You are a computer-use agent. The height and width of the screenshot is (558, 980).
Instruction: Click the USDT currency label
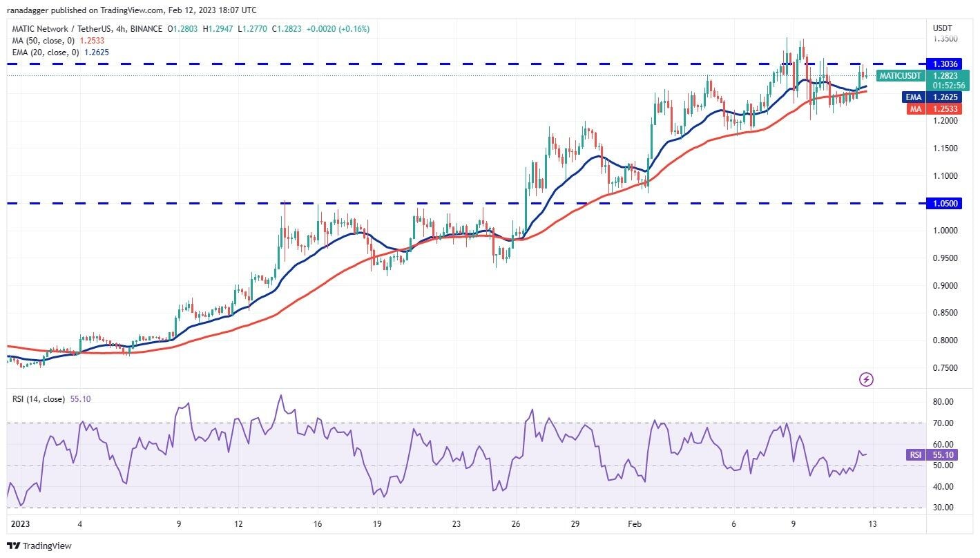tap(943, 28)
